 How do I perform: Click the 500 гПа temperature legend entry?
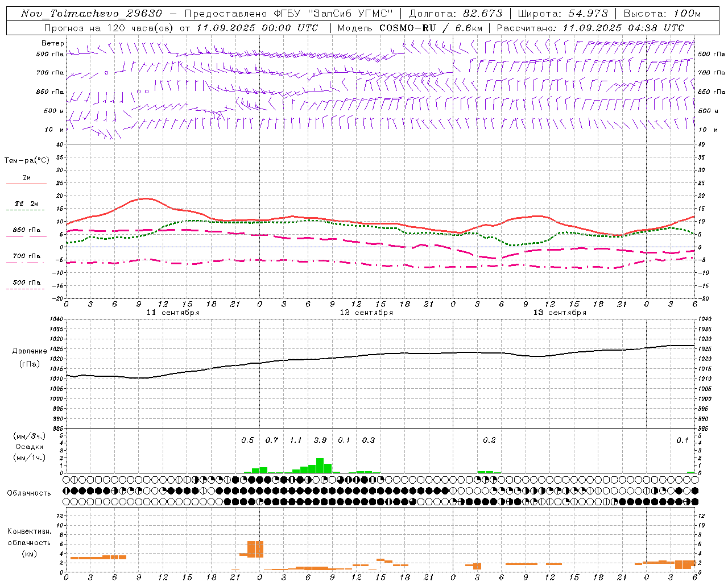(x=27, y=284)
